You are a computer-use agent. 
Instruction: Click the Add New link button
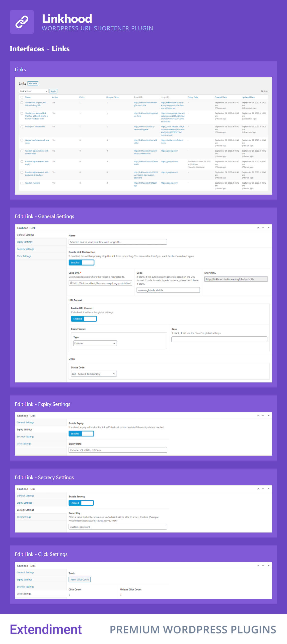pos(33,84)
